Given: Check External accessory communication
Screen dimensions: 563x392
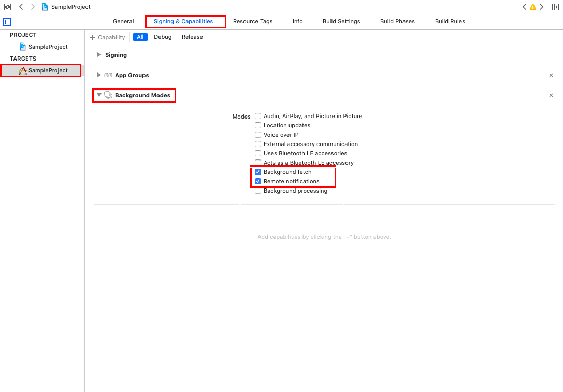Looking at the screenshot, I should (x=258, y=144).
